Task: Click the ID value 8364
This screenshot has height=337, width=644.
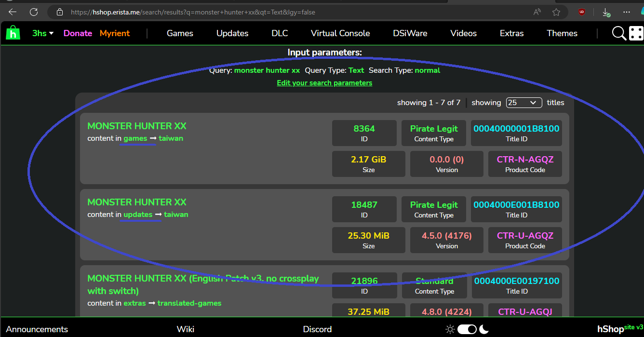Action: (x=364, y=129)
